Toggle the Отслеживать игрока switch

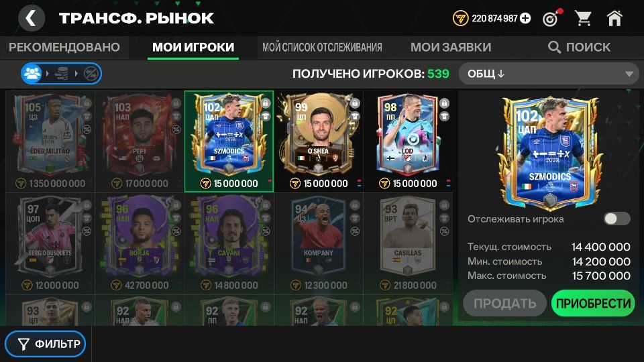[x=616, y=219]
